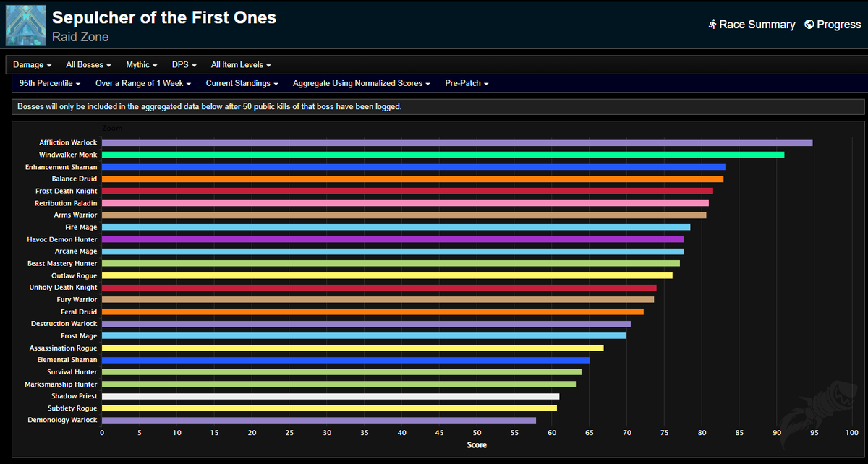Open the Mythic difficulty dropdown
The width and height of the screenshot is (868, 464).
142,65
